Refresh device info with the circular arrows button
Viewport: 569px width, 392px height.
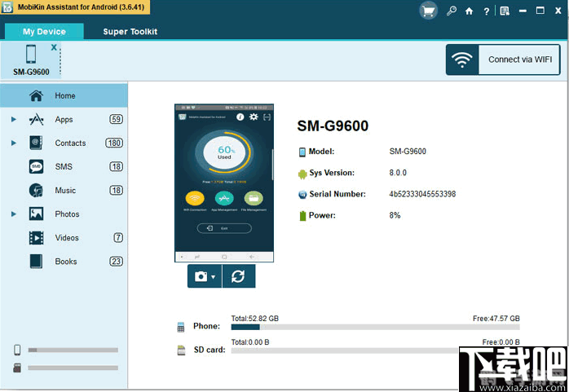pyautogui.click(x=238, y=276)
